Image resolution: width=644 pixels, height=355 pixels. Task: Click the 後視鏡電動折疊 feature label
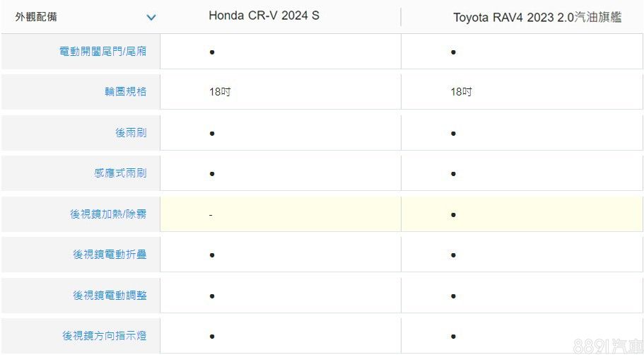coord(110,255)
